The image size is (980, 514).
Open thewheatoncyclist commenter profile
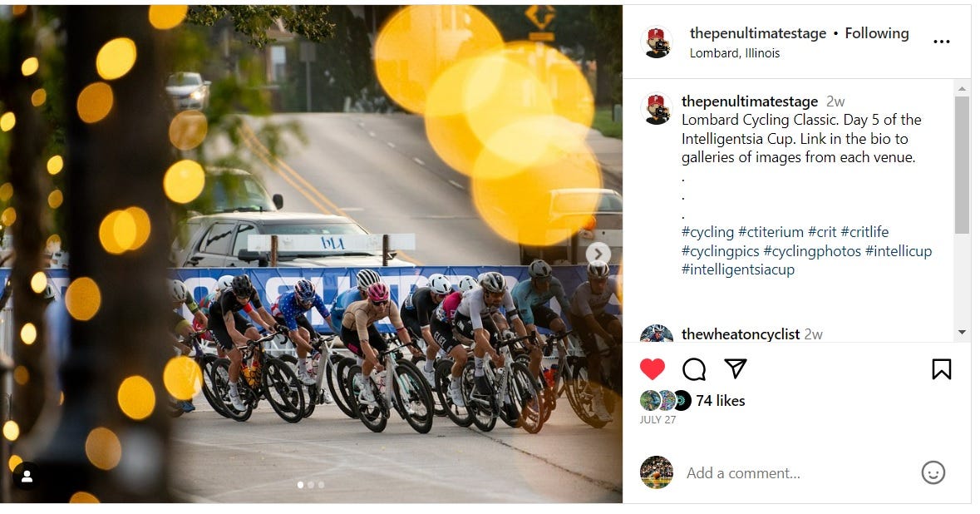click(x=741, y=334)
